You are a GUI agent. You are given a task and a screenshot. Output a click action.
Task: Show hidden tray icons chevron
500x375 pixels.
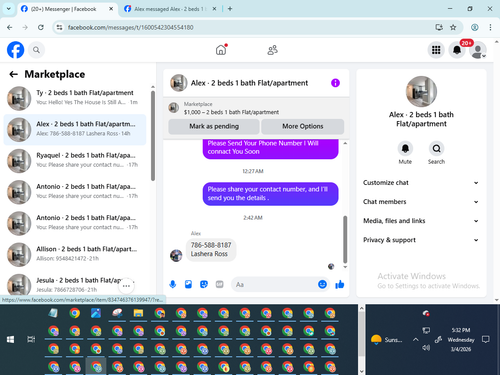(x=416, y=340)
